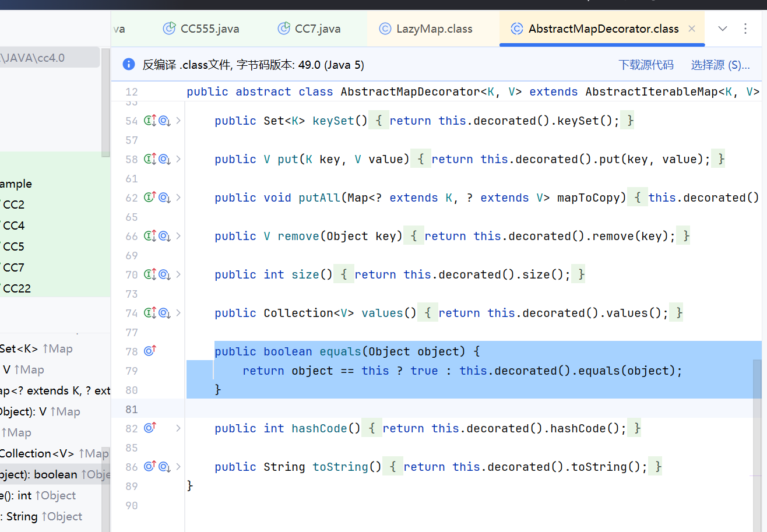
Task: Open the hidden tabs dropdown chevron
Action: (x=723, y=29)
